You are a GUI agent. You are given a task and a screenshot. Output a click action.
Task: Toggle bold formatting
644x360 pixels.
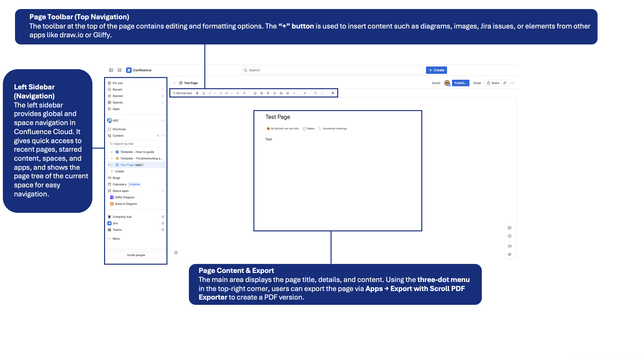pyautogui.click(x=197, y=93)
